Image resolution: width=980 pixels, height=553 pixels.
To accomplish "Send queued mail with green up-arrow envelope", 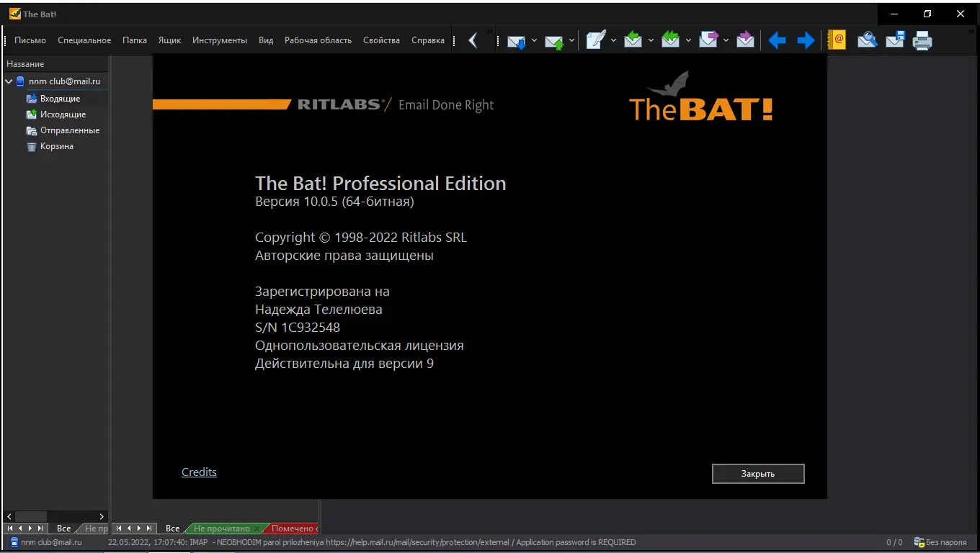I will point(554,41).
